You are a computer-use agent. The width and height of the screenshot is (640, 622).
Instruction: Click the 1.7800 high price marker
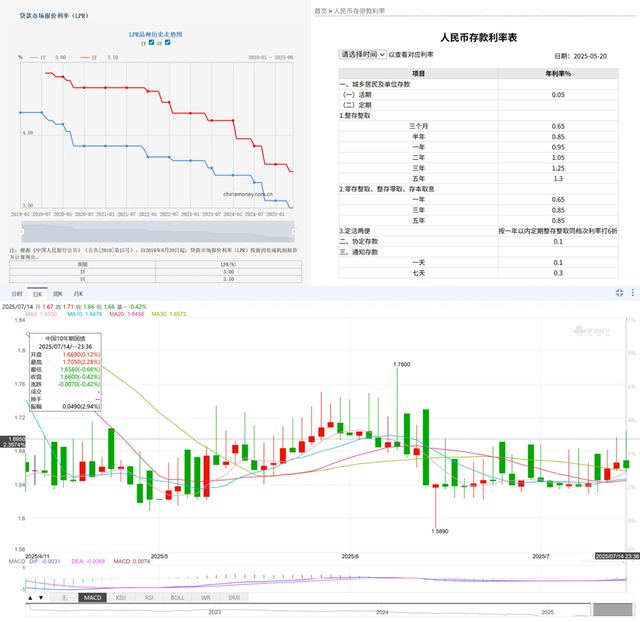click(x=402, y=364)
